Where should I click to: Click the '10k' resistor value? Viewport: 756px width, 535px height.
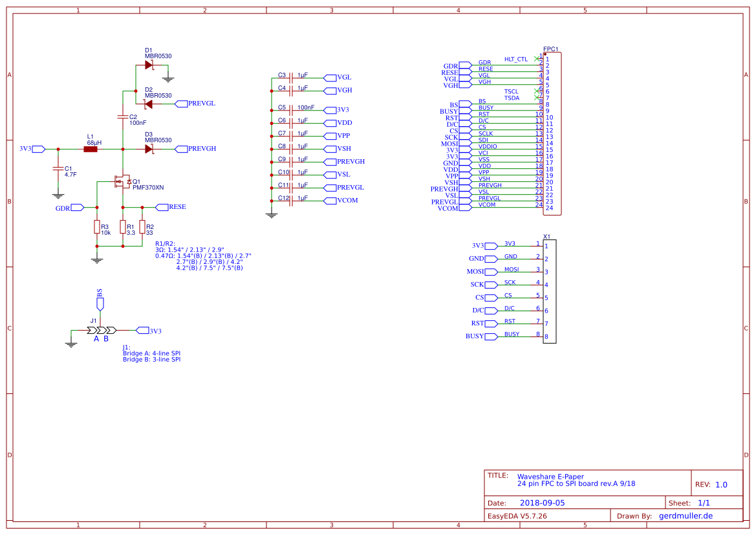(105, 232)
